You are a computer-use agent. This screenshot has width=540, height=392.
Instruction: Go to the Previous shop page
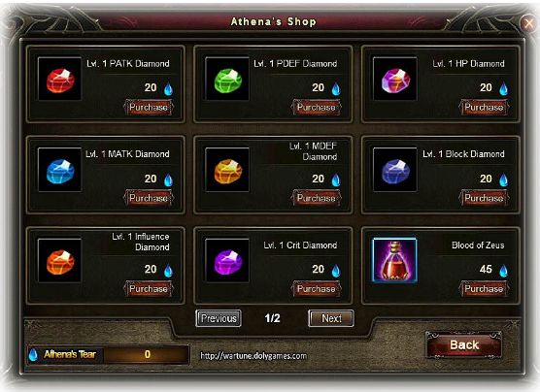click(219, 318)
